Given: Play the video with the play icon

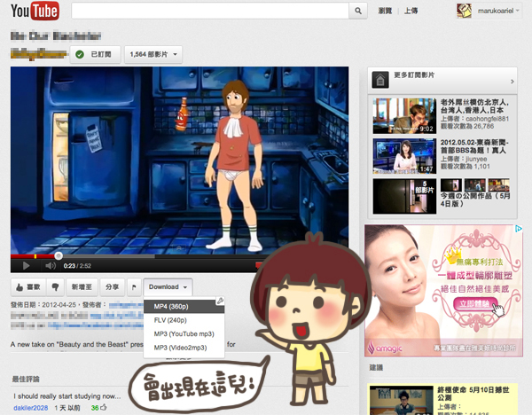Looking at the screenshot, I should [x=26, y=266].
